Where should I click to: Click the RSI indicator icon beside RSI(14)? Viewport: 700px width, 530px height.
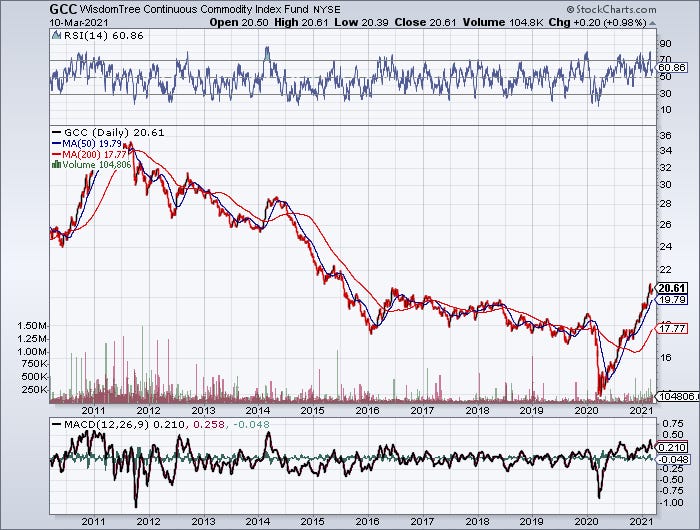click(56, 35)
